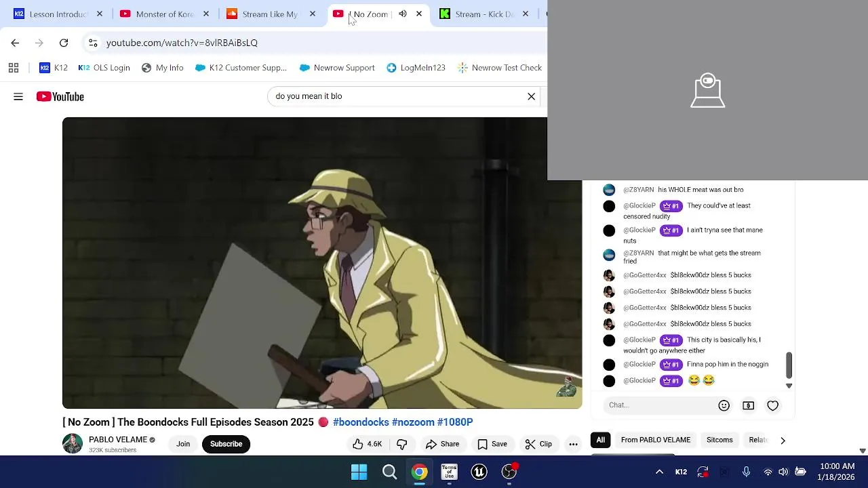Clear the YouTube search box with X
This screenshot has height=488, width=868.
click(532, 96)
